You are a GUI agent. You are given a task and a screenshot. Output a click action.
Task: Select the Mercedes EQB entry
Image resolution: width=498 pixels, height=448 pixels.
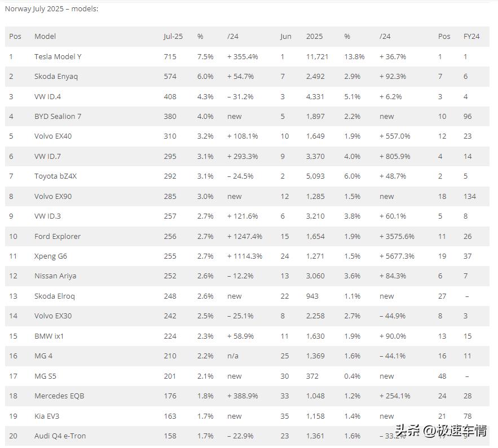59,396
